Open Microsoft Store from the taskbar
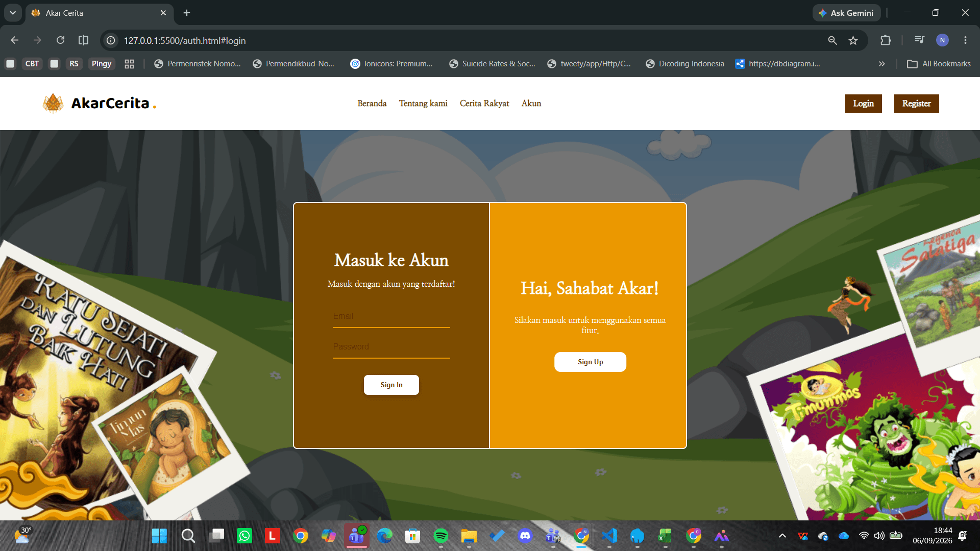The width and height of the screenshot is (980, 551). [x=412, y=536]
